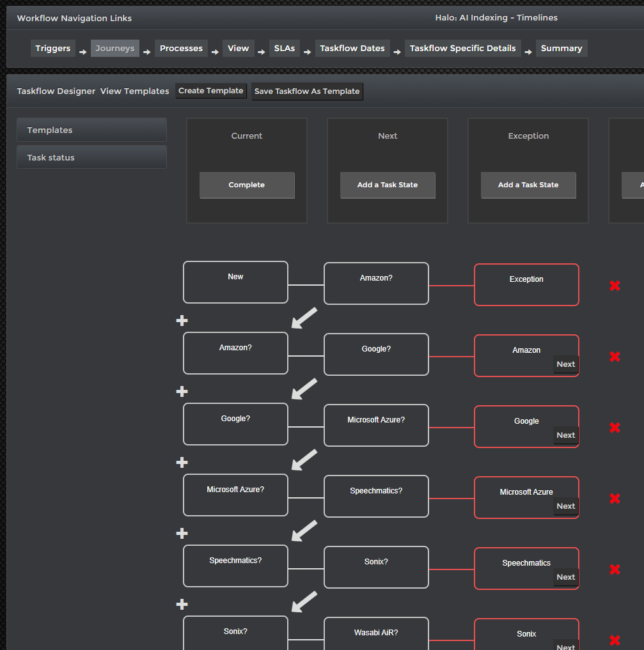Select the red Microsoft Azure exception box
644x650 pixels.
[526, 497]
